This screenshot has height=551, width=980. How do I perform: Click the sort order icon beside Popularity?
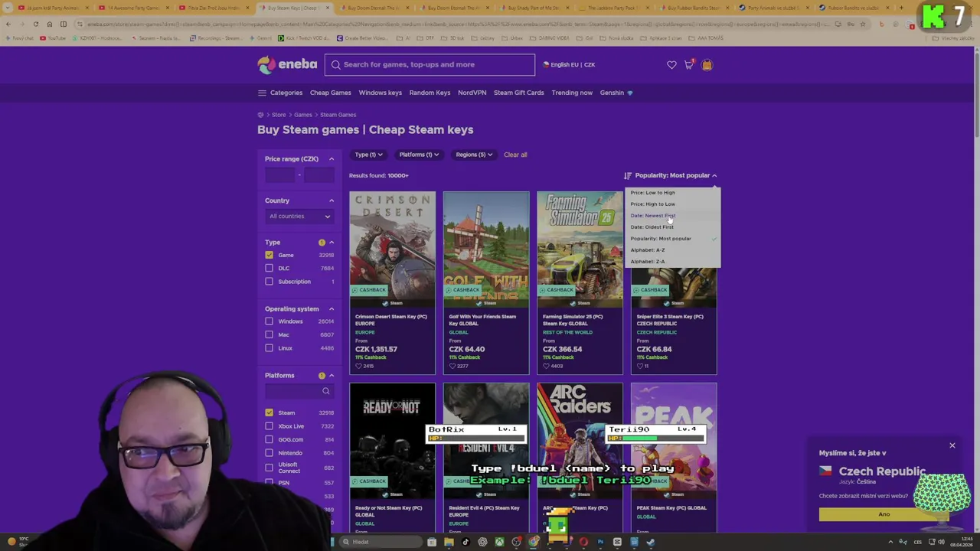628,175
